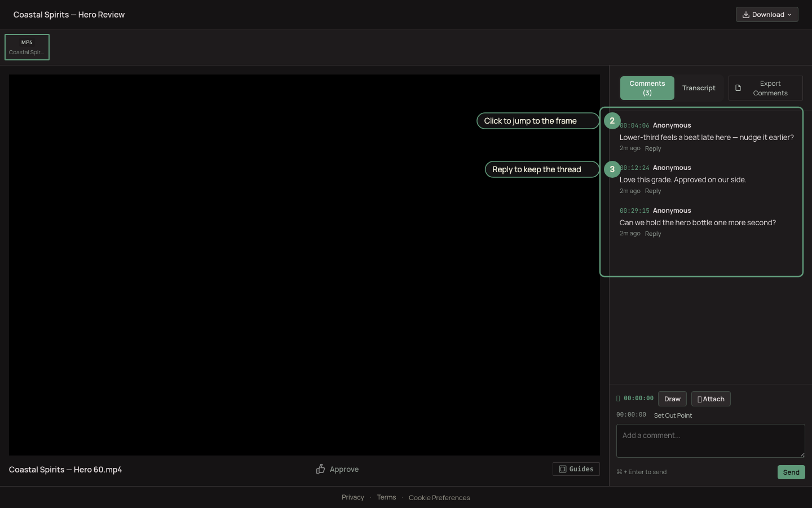Jump to timestamp 00:12:24
Image resolution: width=812 pixels, height=508 pixels.
pyautogui.click(x=634, y=168)
